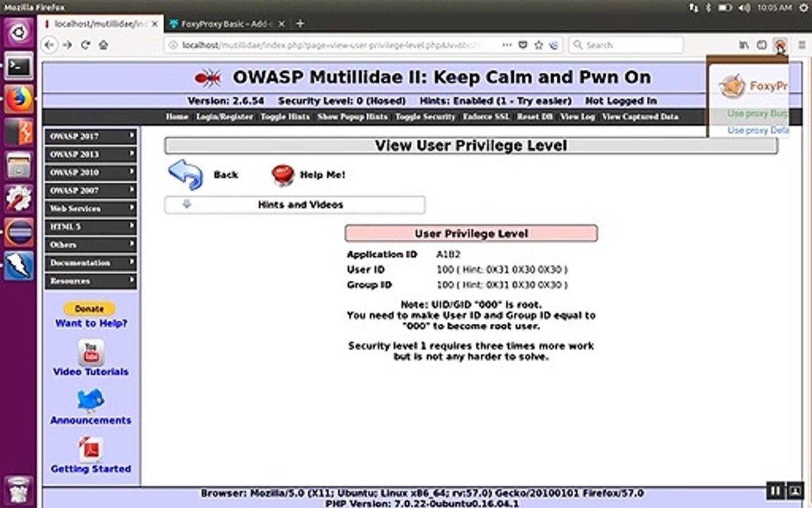Open the Files manager dock icon

point(18,166)
